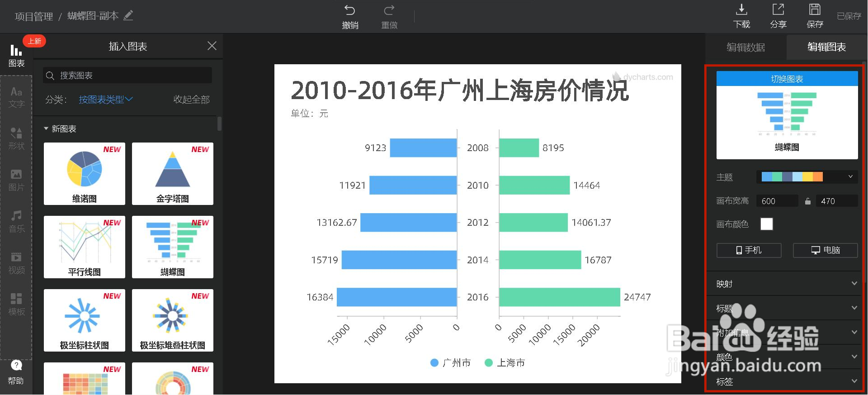
Task: Expand the 颜色 section
Action: pyautogui.click(x=787, y=357)
